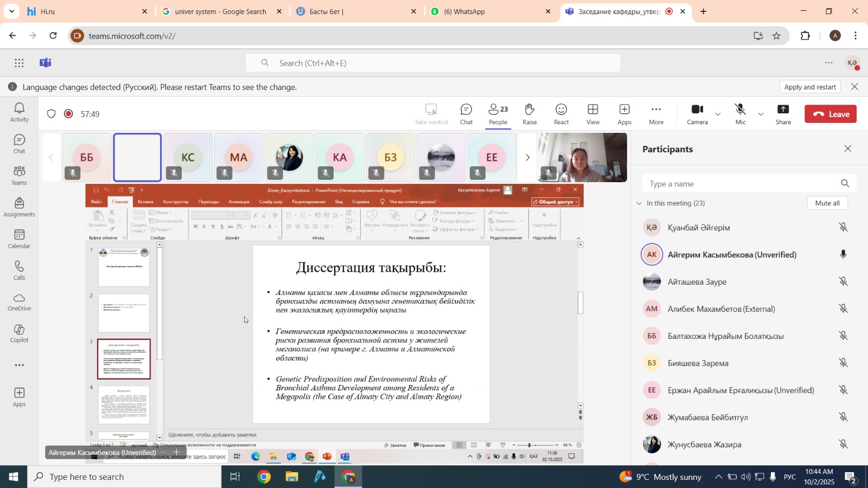Expand the Camera options dropdown arrow

[718, 114]
